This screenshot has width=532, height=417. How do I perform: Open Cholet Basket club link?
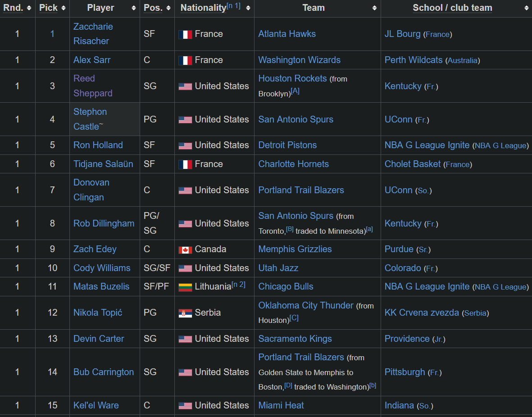[413, 164]
